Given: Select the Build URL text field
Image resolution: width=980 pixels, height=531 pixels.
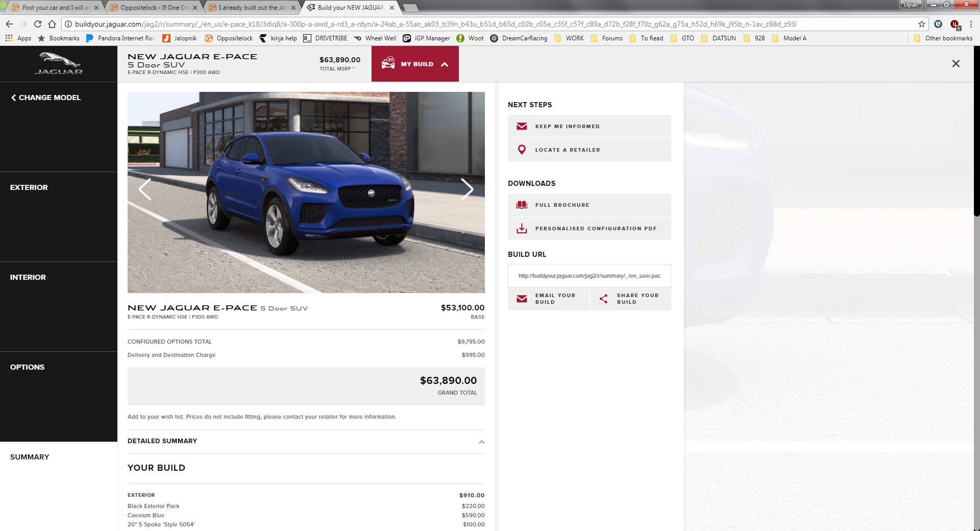Looking at the screenshot, I should [x=590, y=276].
